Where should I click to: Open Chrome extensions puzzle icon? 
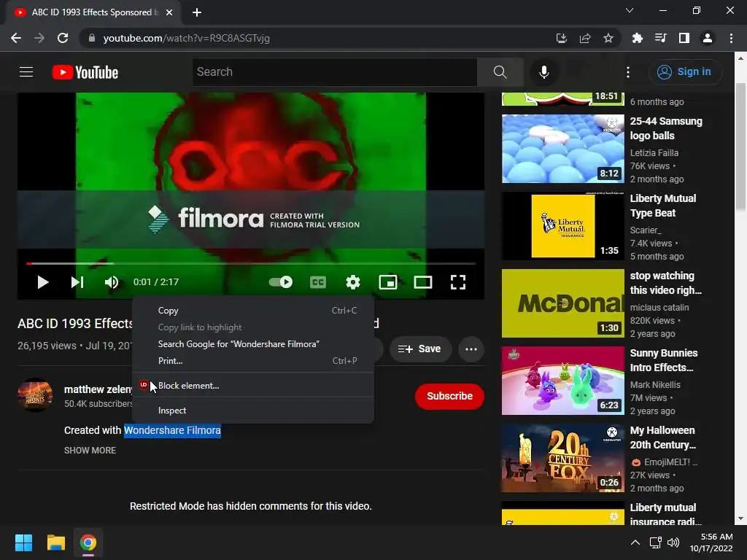(637, 38)
